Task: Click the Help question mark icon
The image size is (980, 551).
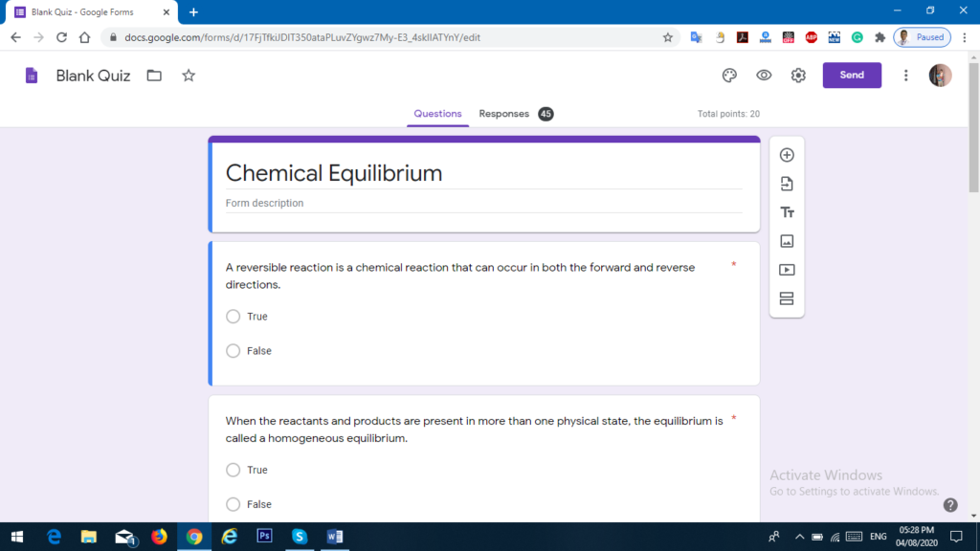Action: [950, 505]
